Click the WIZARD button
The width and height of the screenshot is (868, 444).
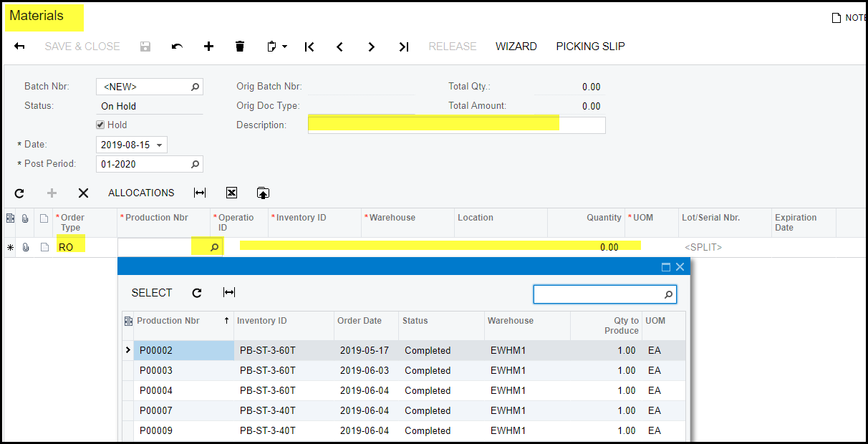click(x=516, y=47)
